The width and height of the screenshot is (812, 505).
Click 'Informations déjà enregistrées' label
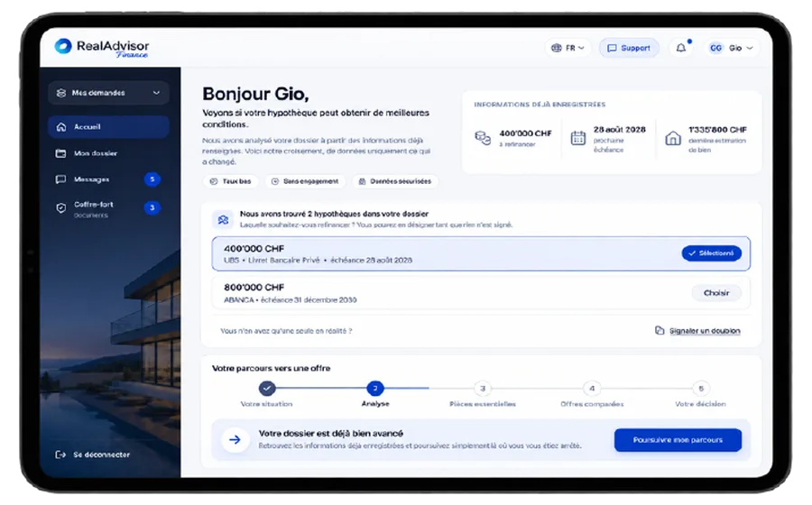coord(540,105)
